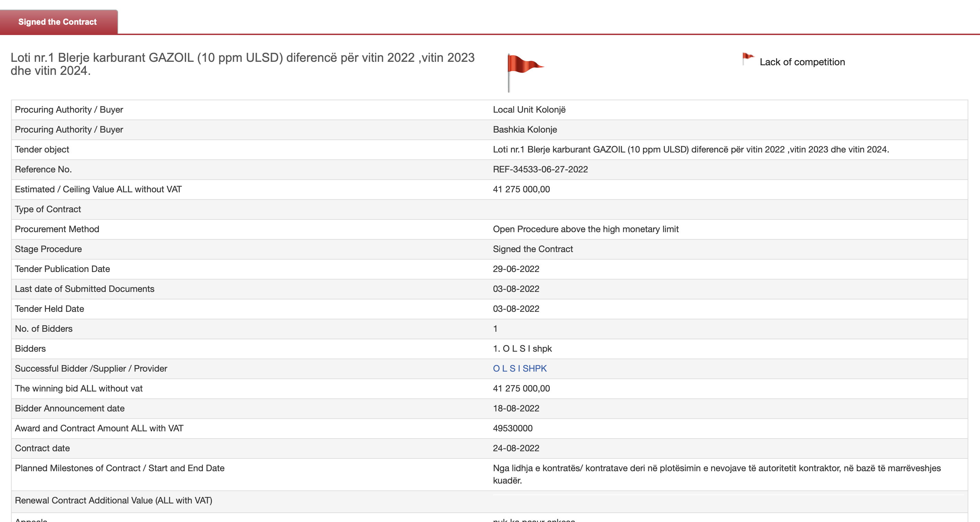Viewport: 980px width, 522px height.
Task: Click the Bashkia Kolonje buyer value
Action: (x=525, y=129)
